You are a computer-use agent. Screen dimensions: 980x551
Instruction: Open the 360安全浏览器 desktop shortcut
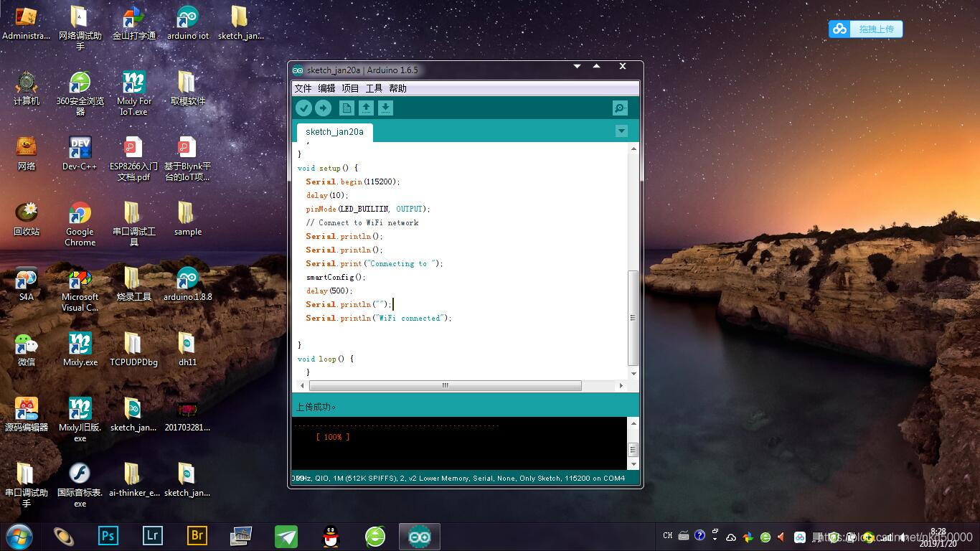point(80,93)
